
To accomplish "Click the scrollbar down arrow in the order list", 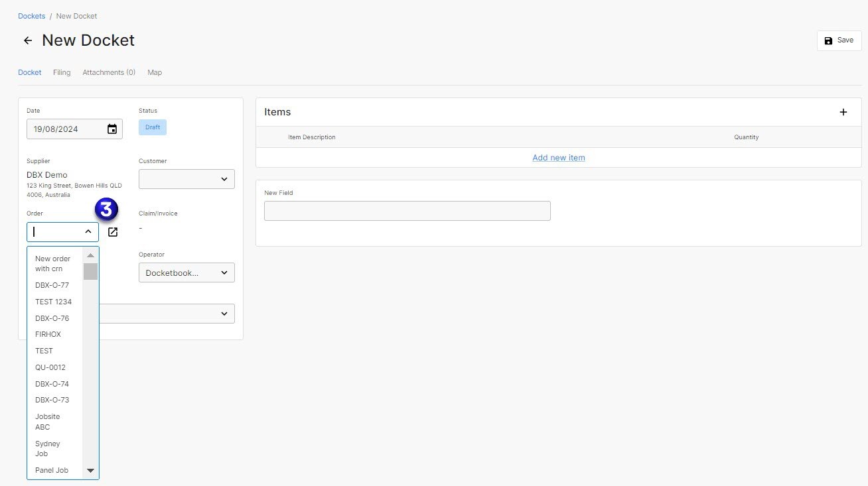I will point(90,470).
